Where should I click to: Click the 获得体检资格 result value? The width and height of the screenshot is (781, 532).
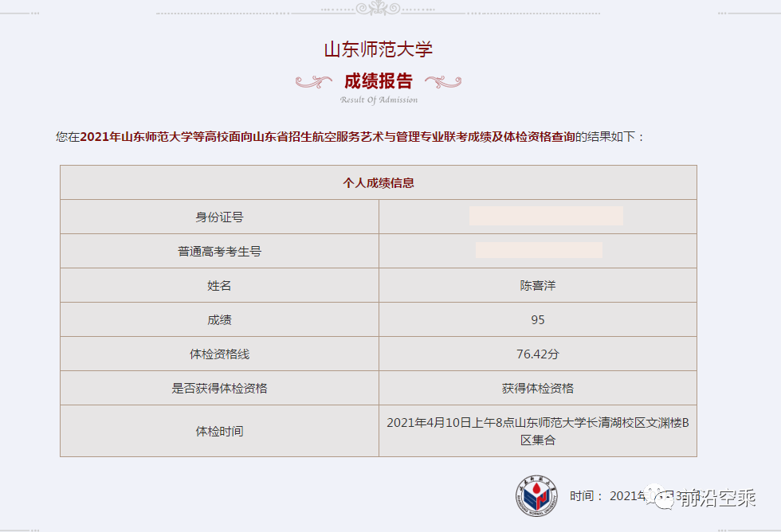(538, 388)
